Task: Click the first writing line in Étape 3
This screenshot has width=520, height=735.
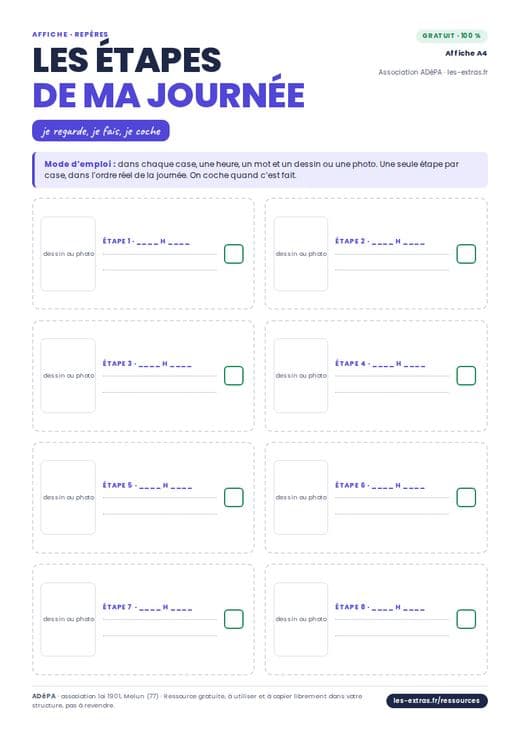Action: pos(159,376)
